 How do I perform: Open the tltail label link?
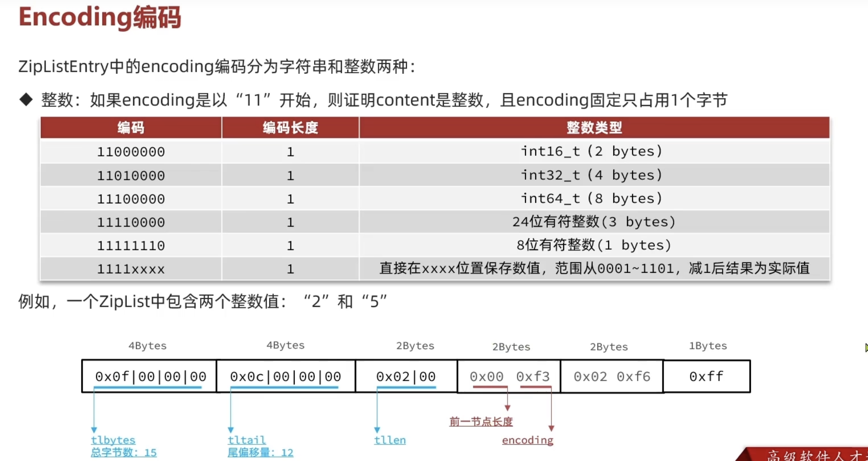246,440
